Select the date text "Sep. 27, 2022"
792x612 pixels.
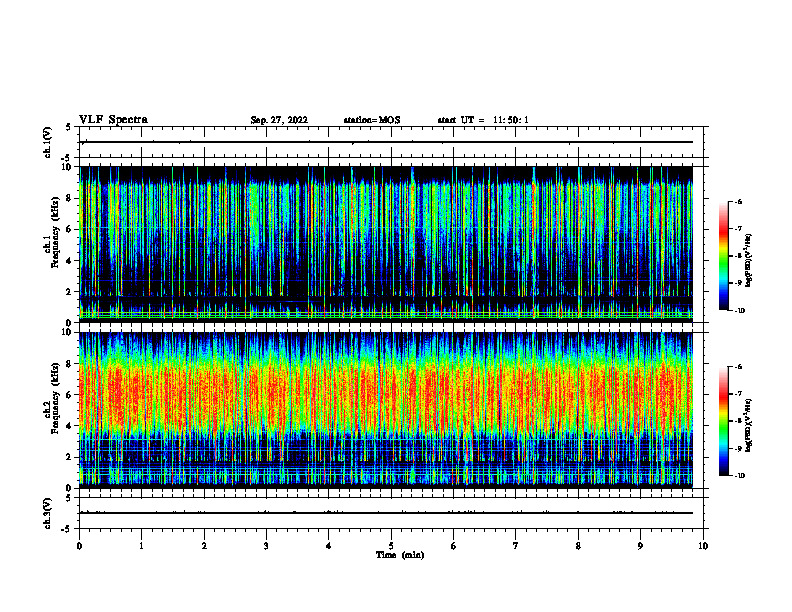click(x=279, y=120)
